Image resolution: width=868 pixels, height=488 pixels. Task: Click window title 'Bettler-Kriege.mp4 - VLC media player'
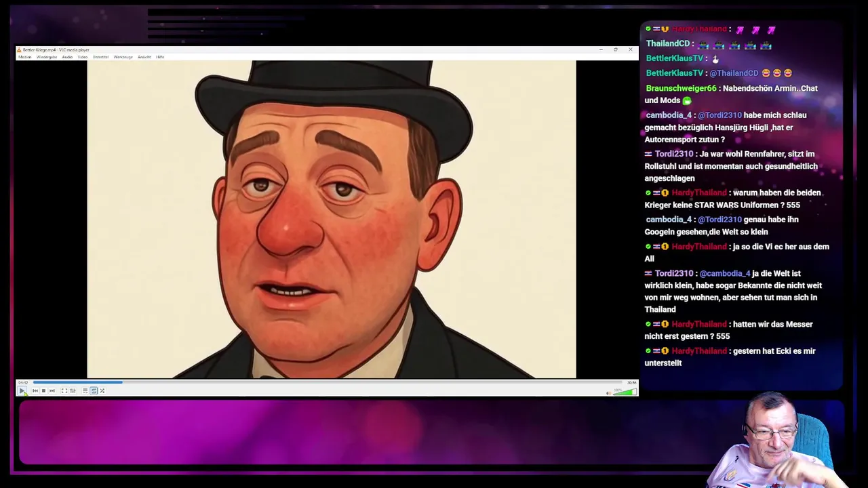(x=56, y=50)
